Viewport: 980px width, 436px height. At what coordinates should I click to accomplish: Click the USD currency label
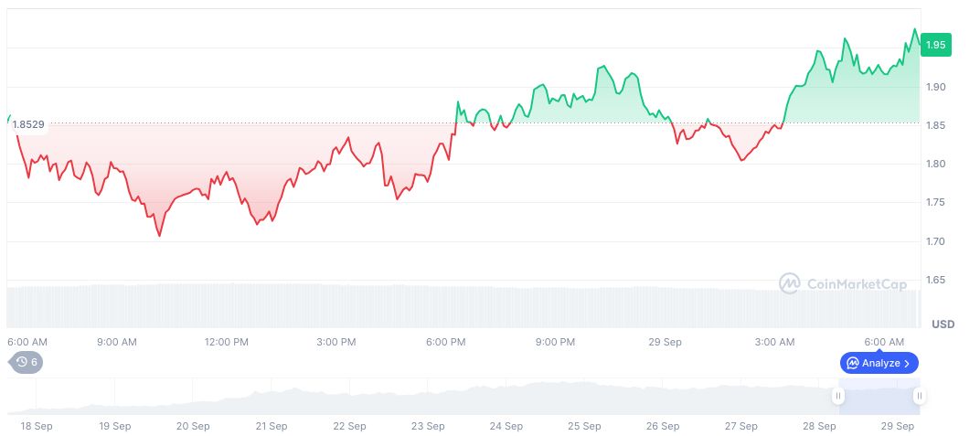point(943,324)
